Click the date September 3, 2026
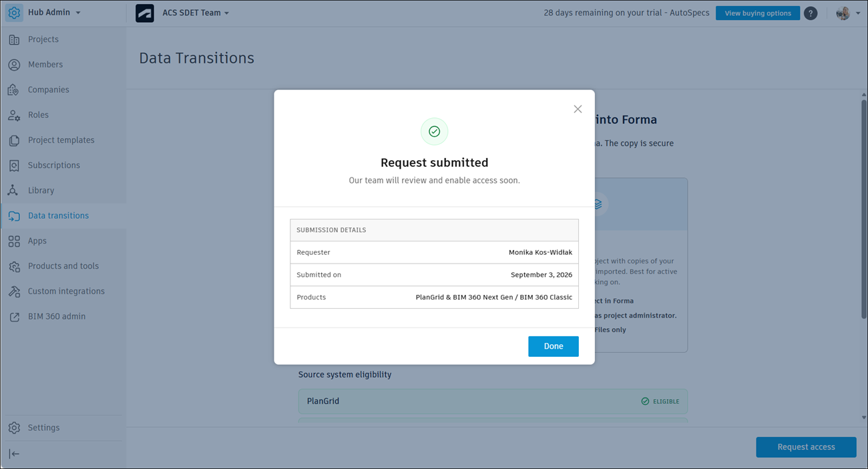The height and width of the screenshot is (469, 868). coord(541,275)
